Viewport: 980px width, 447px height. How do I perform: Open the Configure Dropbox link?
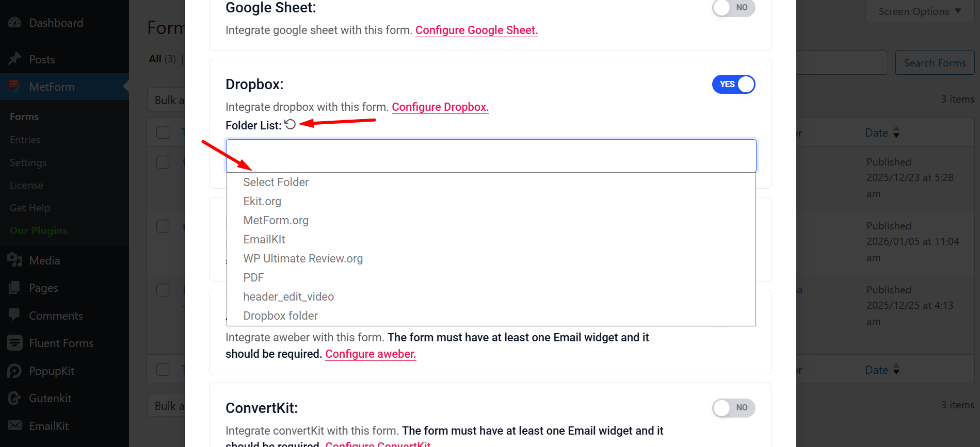440,107
